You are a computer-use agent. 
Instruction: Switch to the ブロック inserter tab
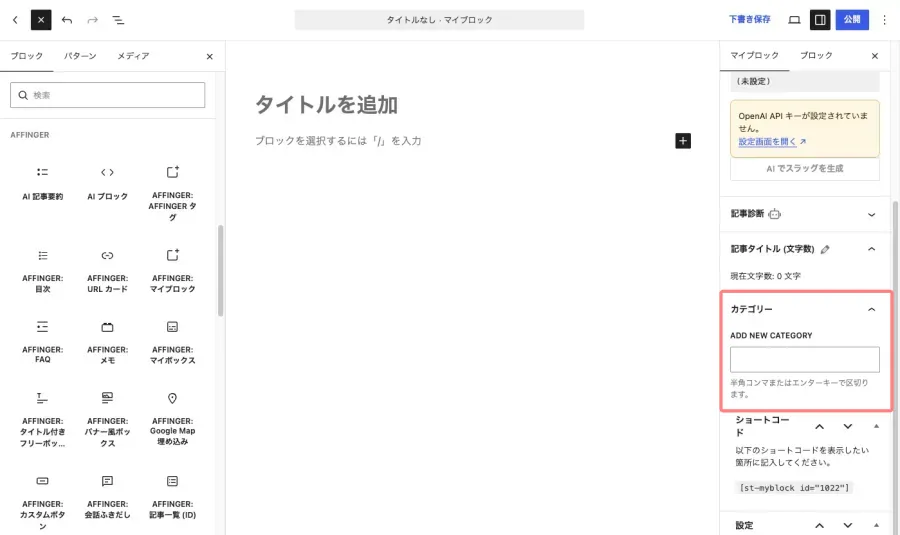click(26, 56)
